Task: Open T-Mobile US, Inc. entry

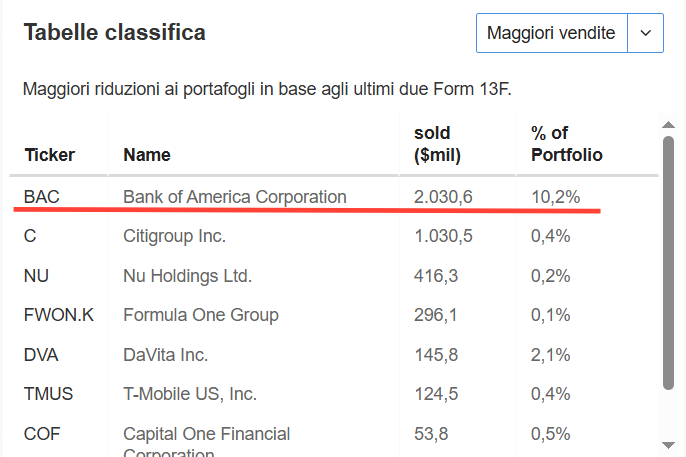Action: (x=190, y=394)
